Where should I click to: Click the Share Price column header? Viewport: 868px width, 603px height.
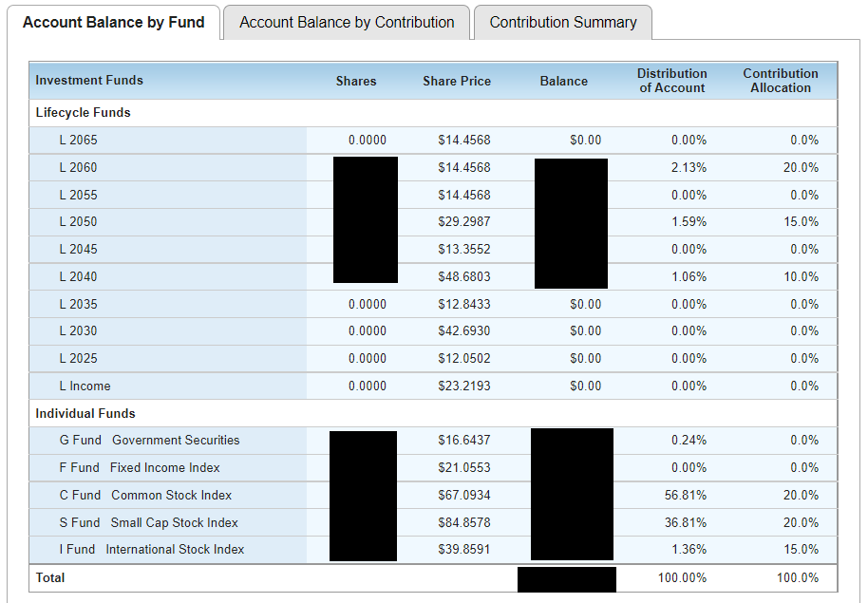pos(457,81)
